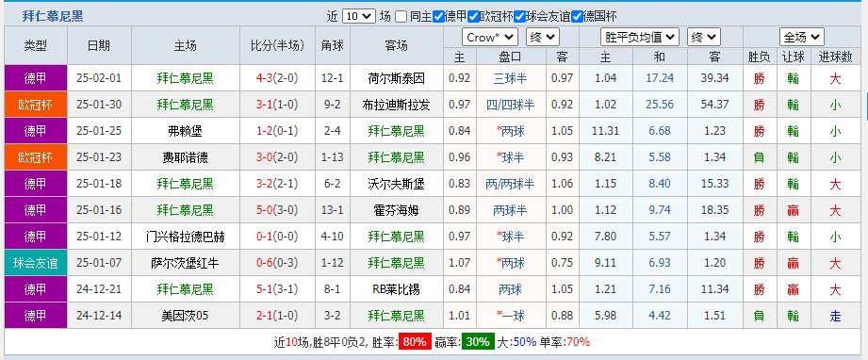Click the 进球数 column header
Viewport: 868px width, 360px height.
(836, 57)
